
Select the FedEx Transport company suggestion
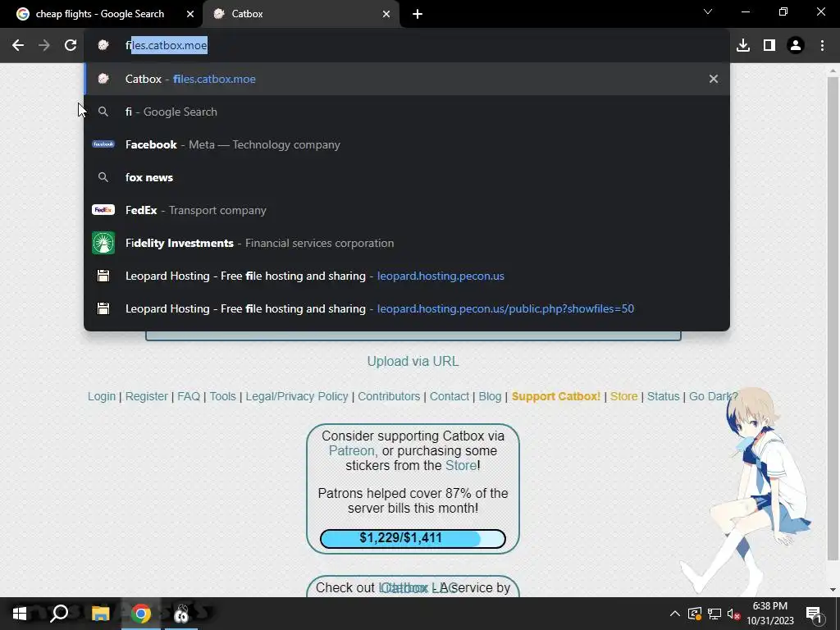(407, 210)
